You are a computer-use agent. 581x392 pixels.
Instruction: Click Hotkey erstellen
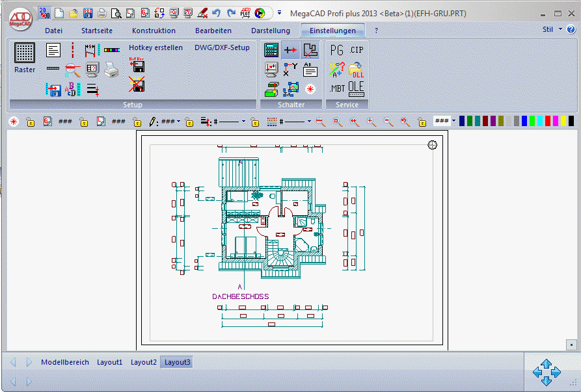click(x=155, y=47)
